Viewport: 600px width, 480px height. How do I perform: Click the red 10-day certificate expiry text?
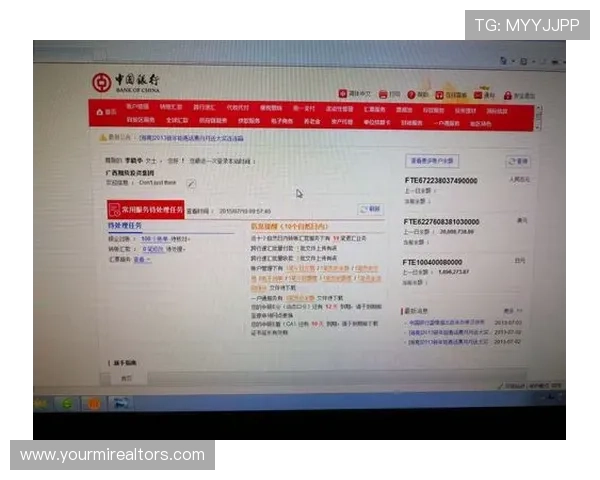coord(317,324)
